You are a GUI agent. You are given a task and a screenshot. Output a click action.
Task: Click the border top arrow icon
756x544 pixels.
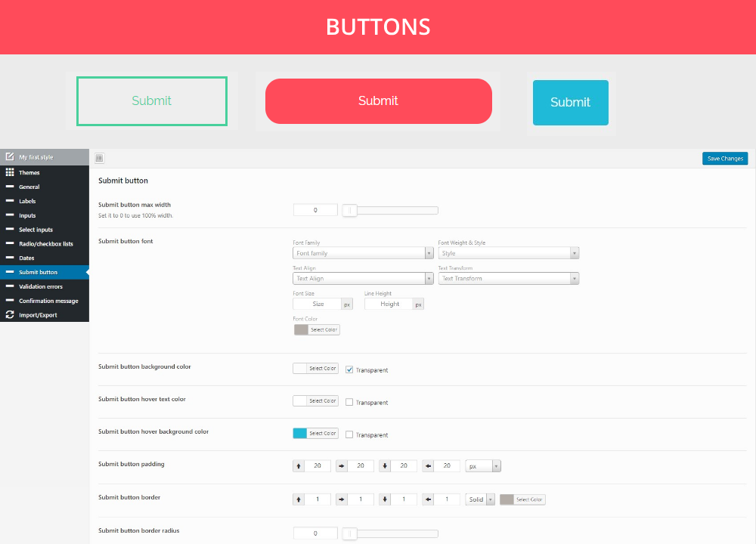coord(299,499)
